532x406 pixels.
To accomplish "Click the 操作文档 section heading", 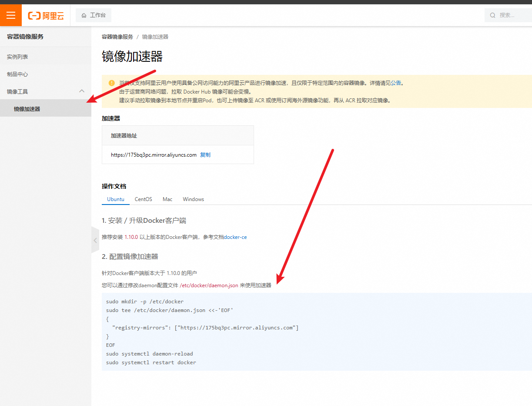I will 114,186.
